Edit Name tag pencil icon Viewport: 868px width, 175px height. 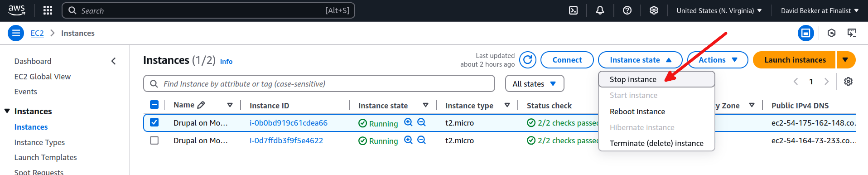click(201, 105)
